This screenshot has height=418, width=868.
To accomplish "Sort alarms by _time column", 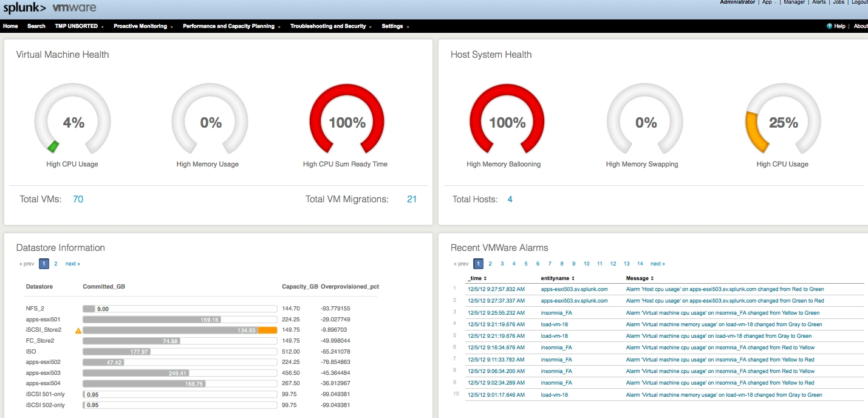I will [x=477, y=278].
